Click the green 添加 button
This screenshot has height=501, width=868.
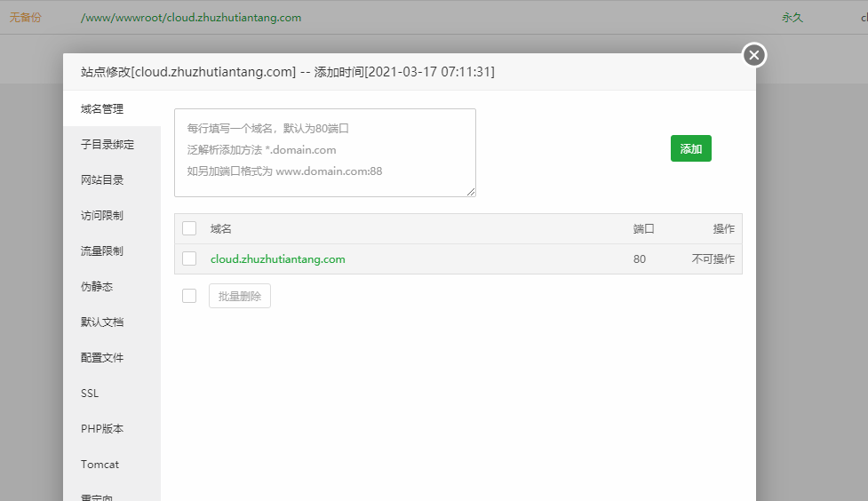click(691, 148)
